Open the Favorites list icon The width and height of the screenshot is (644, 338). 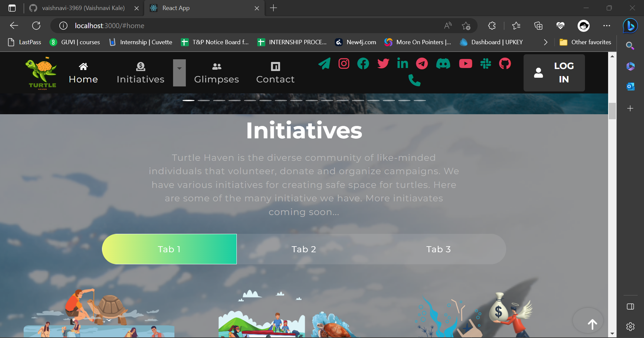click(x=516, y=25)
